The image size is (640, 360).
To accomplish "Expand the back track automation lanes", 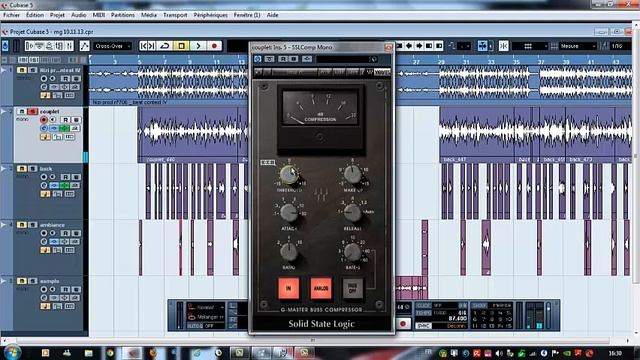I will tap(4, 169).
